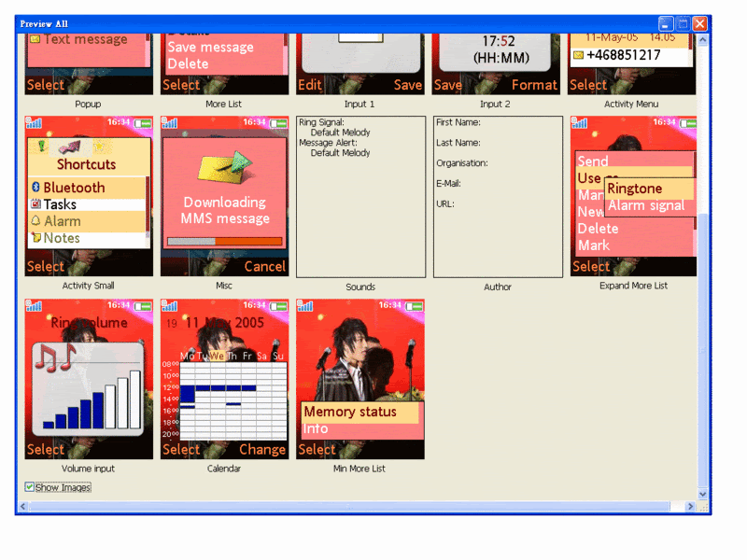This screenshot has width=747, height=560.
Task: Click the horizontal scrollbar left arrow
Action: [x=22, y=506]
